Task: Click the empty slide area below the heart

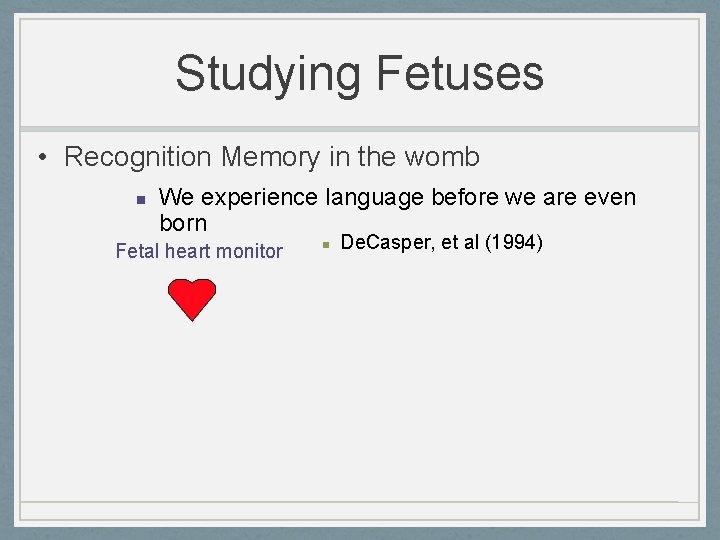Action: pyautogui.click(x=300, y=410)
